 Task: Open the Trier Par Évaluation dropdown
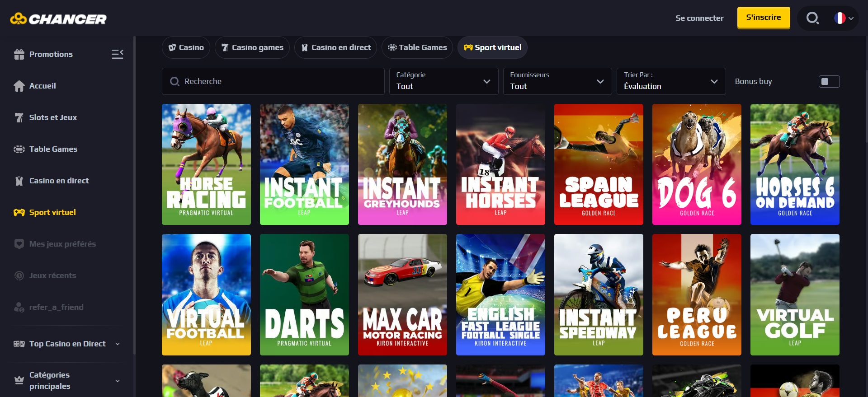(x=671, y=81)
